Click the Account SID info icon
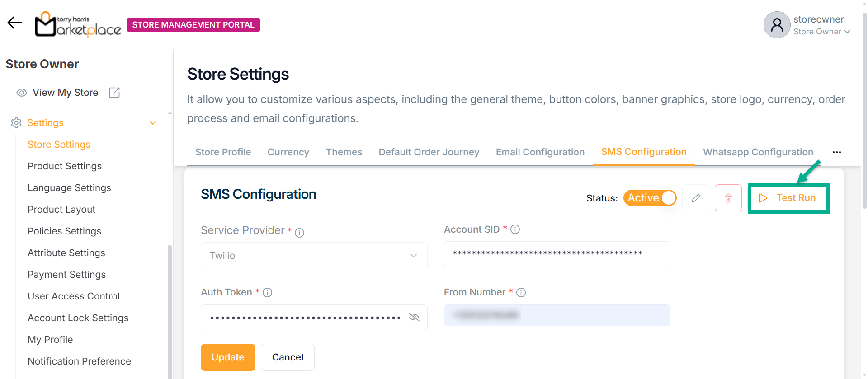Image resolution: width=868 pixels, height=379 pixels. [515, 229]
